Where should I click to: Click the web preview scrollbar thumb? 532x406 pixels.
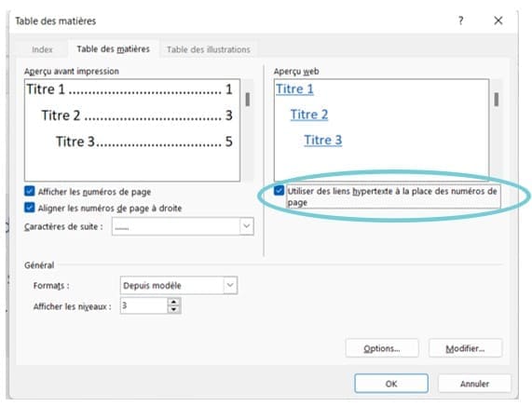click(x=497, y=99)
